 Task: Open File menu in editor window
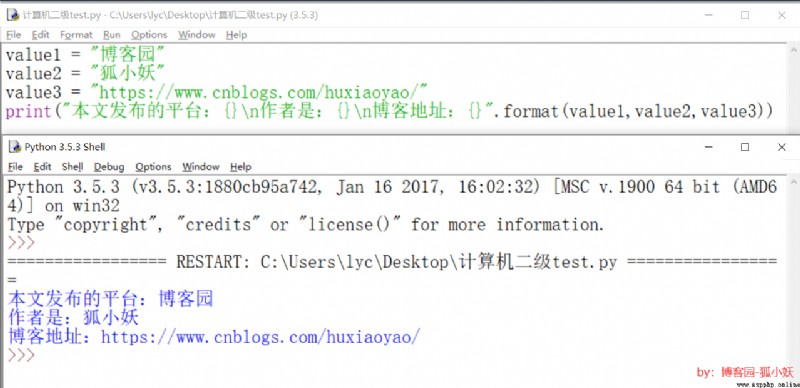[x=13, y=35]
